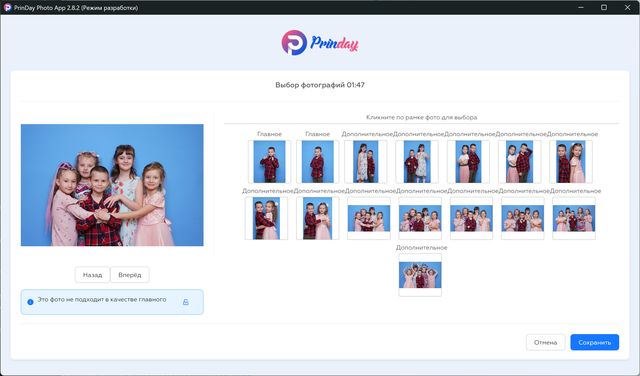Choose the sixth frame in the second row
Image resolution: width=640 pixels, height=376 pixels.
coord(523,218)
